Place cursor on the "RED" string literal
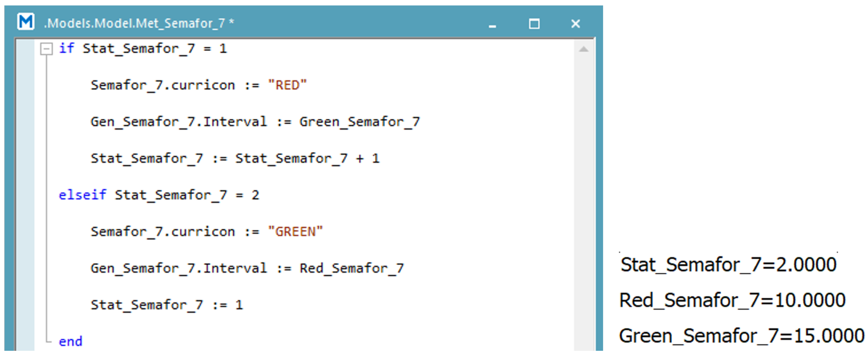The width and height of the screenshot is (868, 358). (x=287, y=85)
